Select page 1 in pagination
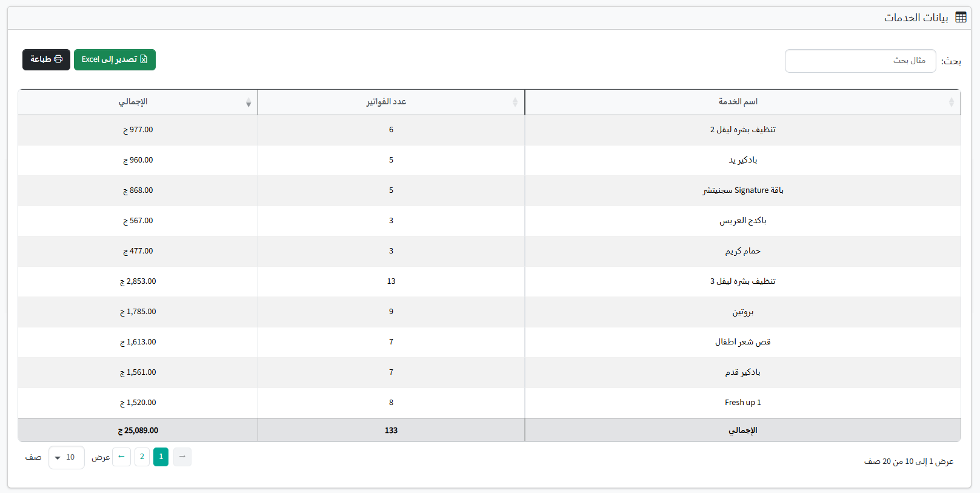This screenshot has height=493, width=980. pyautogui.click(x=161, y=457)
